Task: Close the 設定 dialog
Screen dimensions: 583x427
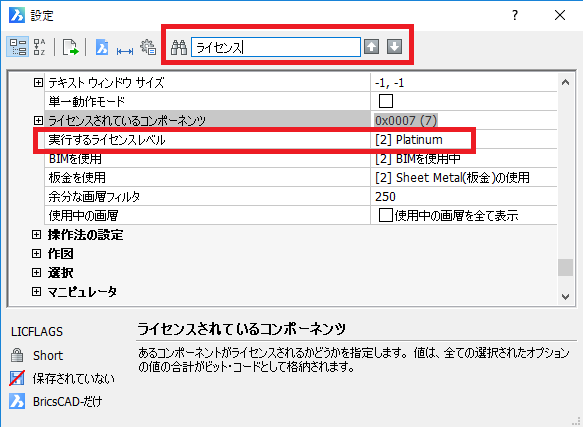Action: pos(560,15)
